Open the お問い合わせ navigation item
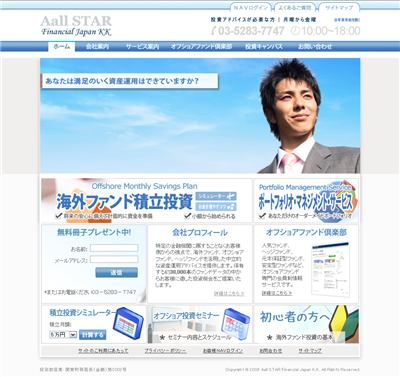Screen dimensions: 400x377 (x=315, y=47)
